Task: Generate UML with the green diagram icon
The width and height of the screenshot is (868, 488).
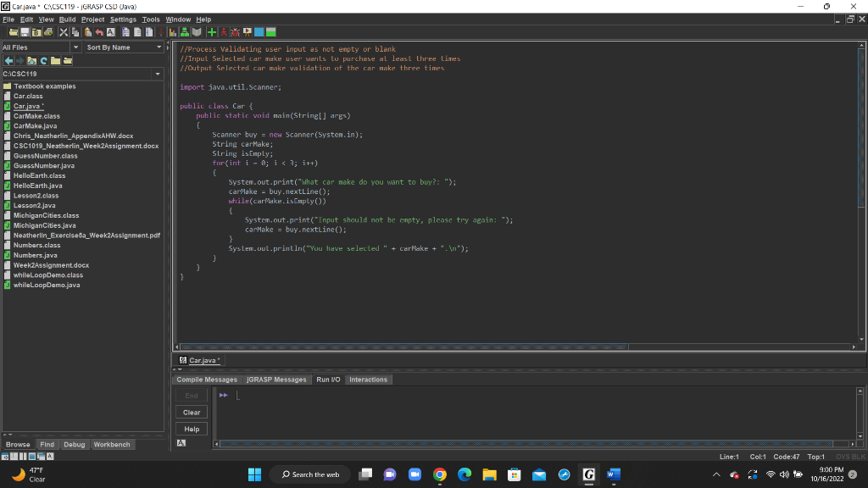Action: coord(186,32)
